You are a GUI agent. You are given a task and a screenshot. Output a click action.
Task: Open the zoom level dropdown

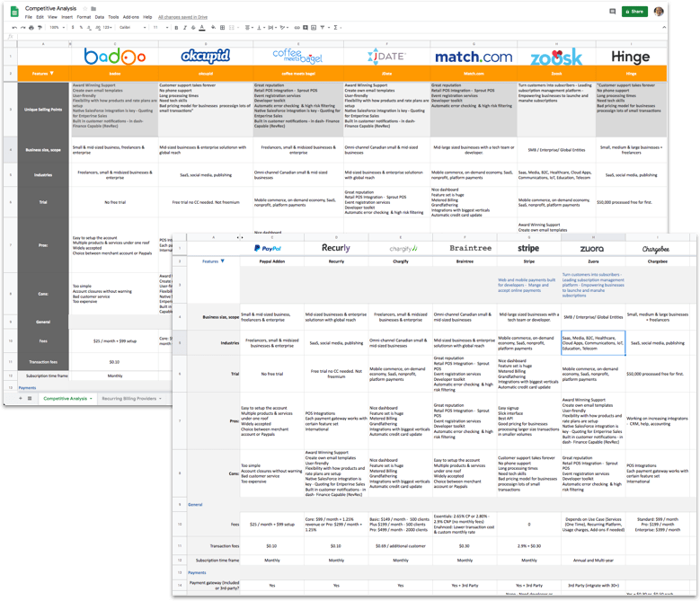pos(56,27)
